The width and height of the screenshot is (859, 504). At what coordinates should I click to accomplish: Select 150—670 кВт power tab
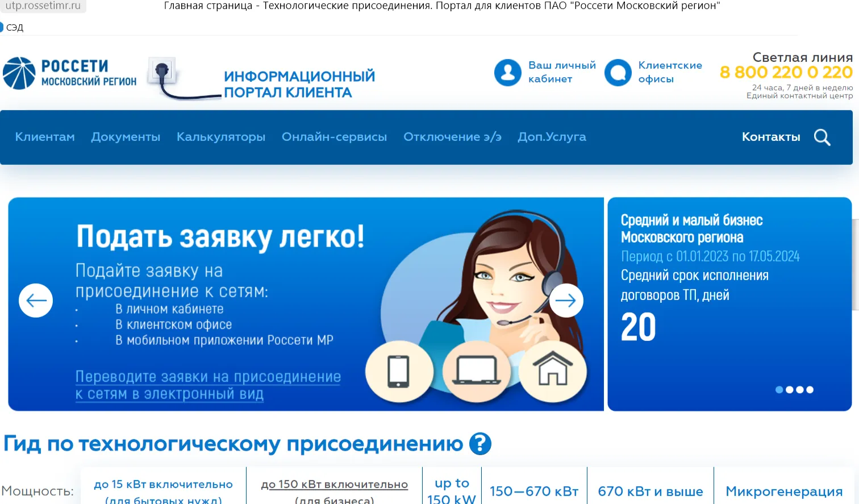[x=534, y=491]
